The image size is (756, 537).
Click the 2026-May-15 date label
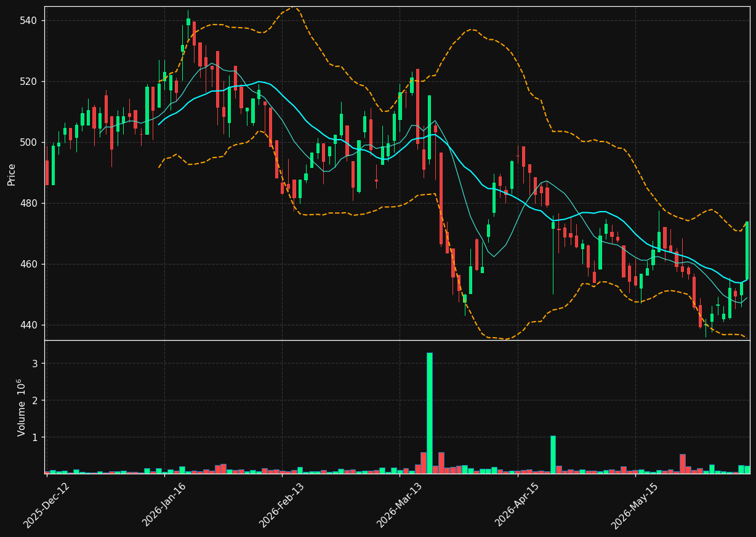coord(635,505)
